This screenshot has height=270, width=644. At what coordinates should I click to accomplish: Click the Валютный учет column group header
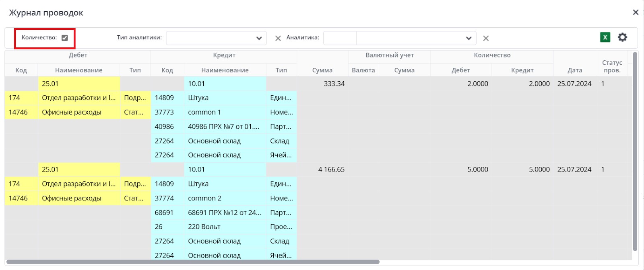tap(389, 55)
